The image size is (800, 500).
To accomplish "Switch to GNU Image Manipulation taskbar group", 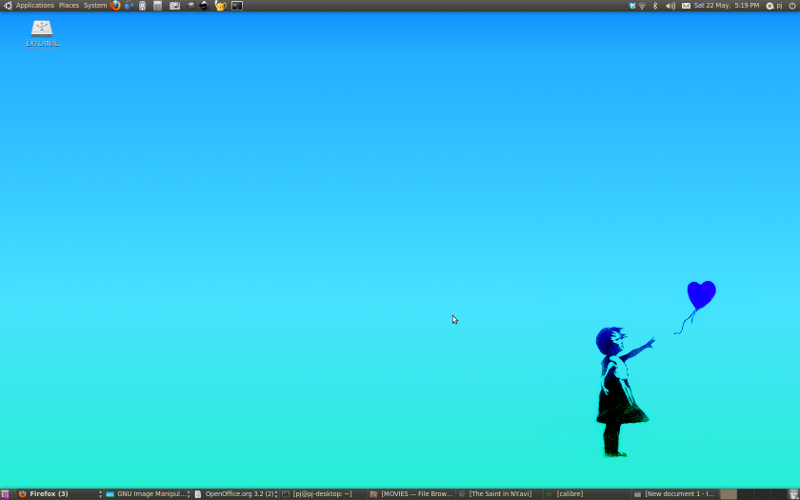I will 146,494.
